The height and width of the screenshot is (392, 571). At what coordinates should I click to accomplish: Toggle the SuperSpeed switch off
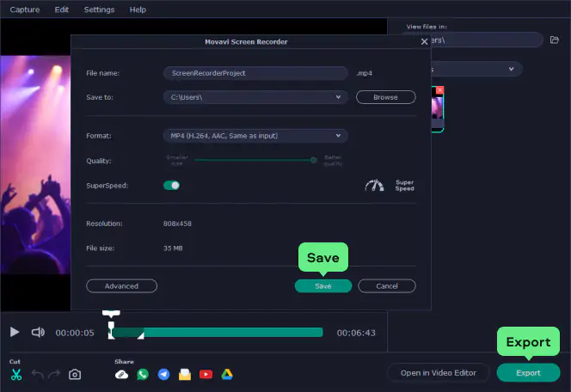point(171,186)
